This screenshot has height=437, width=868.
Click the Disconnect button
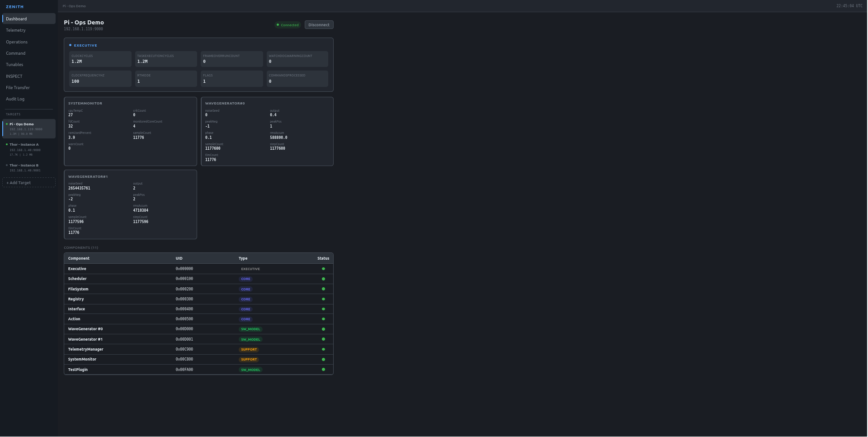(319, 25)
